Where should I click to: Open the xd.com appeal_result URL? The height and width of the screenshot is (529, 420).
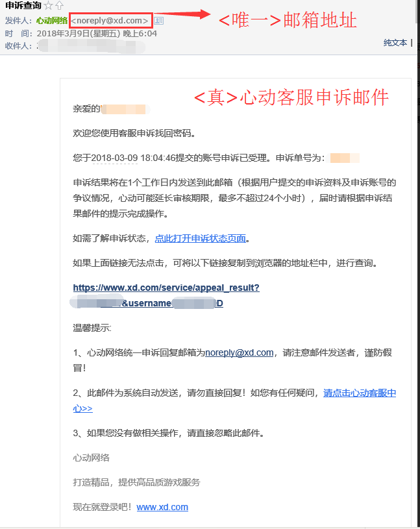pyautogui.click(x=166, y=288)
